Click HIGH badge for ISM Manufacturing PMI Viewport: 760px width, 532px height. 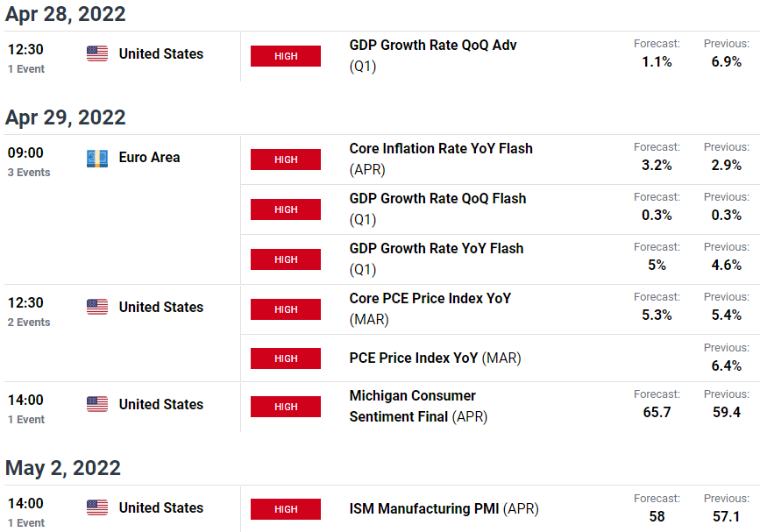click(286, 509)
